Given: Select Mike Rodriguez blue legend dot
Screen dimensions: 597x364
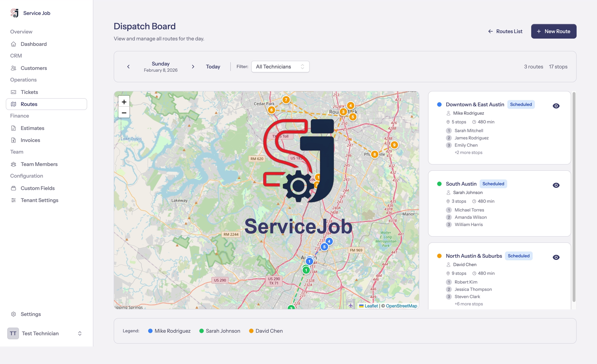Looking at the screenshot, I should point(150,331).
